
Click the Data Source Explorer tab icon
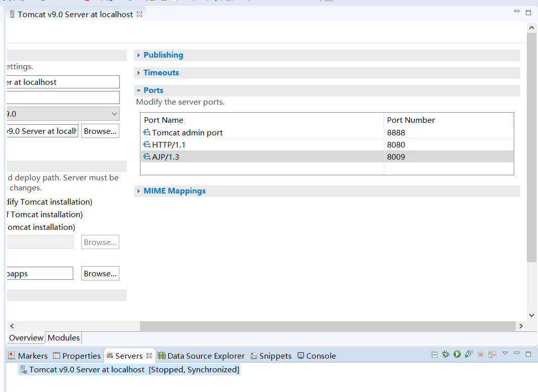point(162,356)
